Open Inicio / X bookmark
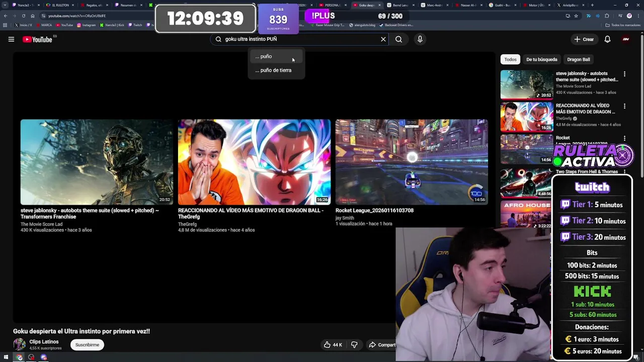 pos(24,25)
